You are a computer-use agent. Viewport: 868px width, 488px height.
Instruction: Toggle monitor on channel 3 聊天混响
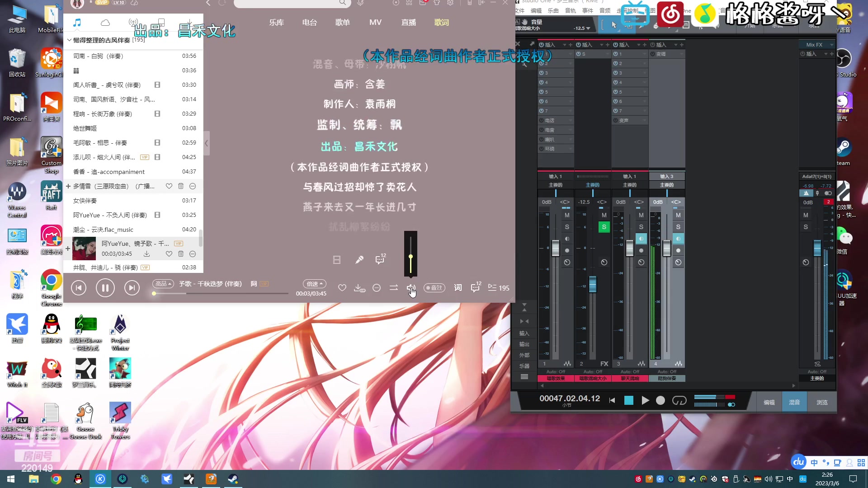pyautogui.click(x=641, y=239)
